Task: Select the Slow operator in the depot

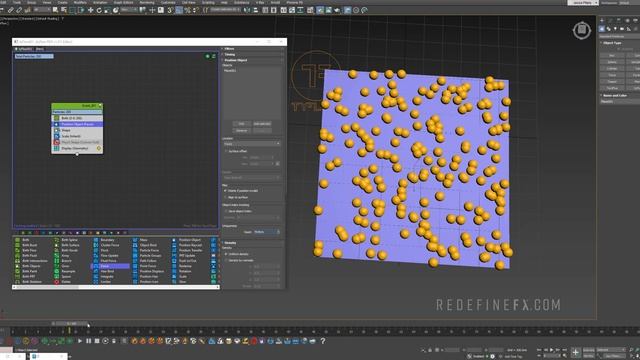Action: point(180,282)
